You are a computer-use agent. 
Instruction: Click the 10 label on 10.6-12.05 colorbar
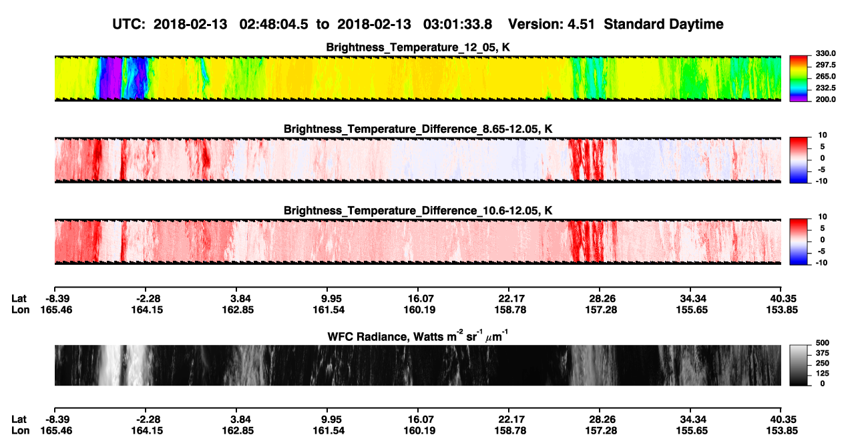coord(823,217)
